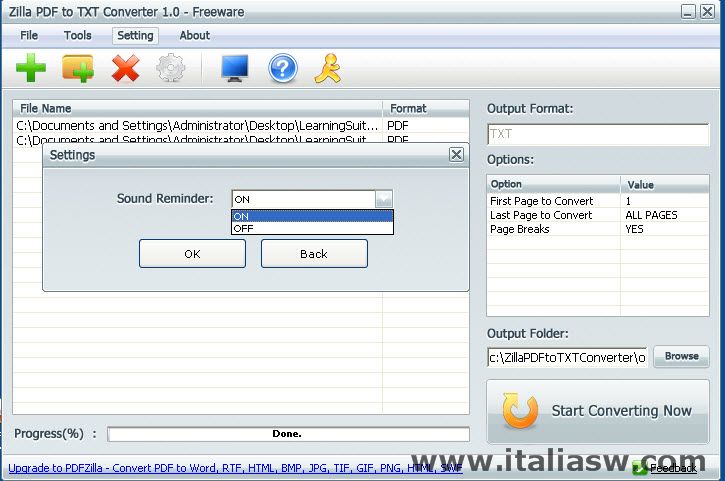Expand the Sound Reminder dropdown arrow
Viewport: 725px width, 481px height.
click(x=384, y=199)
